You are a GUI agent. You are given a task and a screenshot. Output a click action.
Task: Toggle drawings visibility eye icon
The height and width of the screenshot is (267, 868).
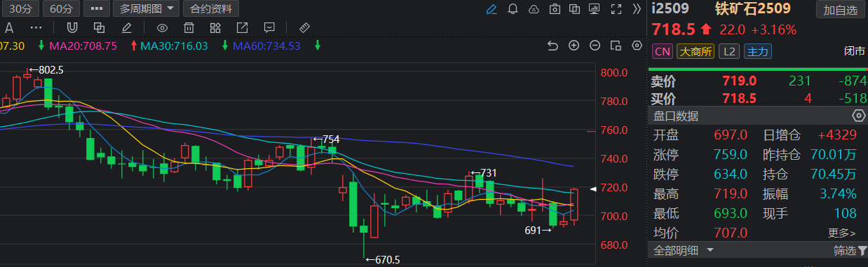[162, 28]
